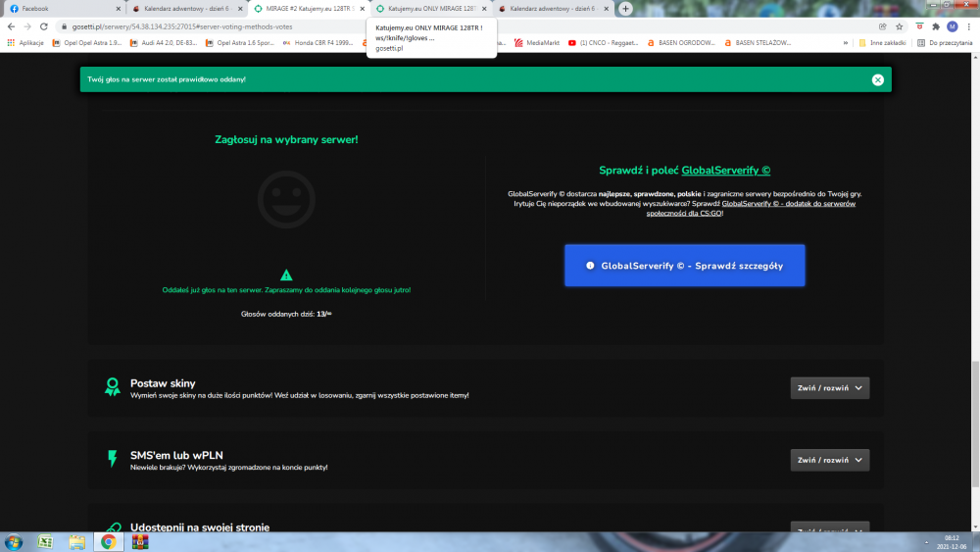Open the Extensions puzzle menu

(x=936, y=26)
